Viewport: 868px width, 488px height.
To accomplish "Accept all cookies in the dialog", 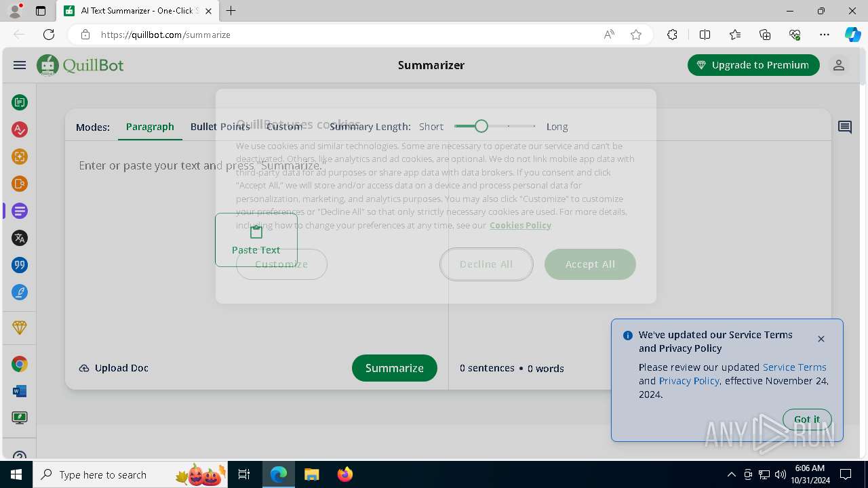I will pyautogui.click(x=590, y=264).
